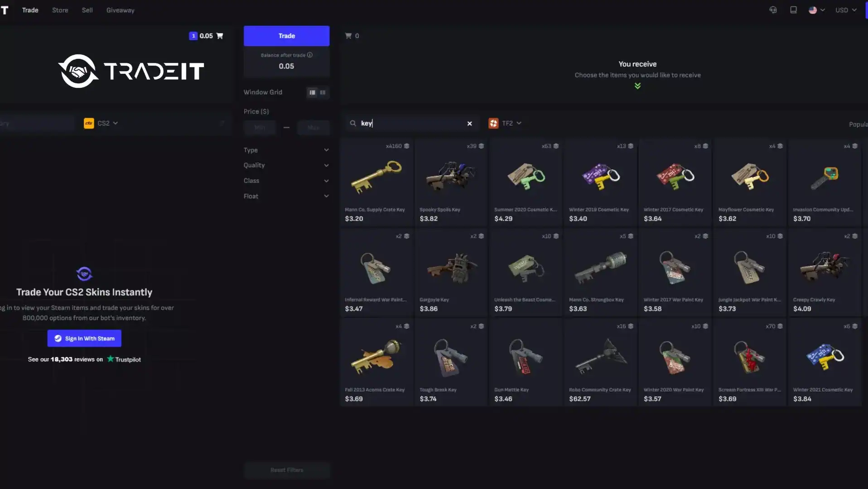Viewport: 868px width, 489px height.
Task: Switch Window Grid to compact layout
Action: tap(323, 92)
